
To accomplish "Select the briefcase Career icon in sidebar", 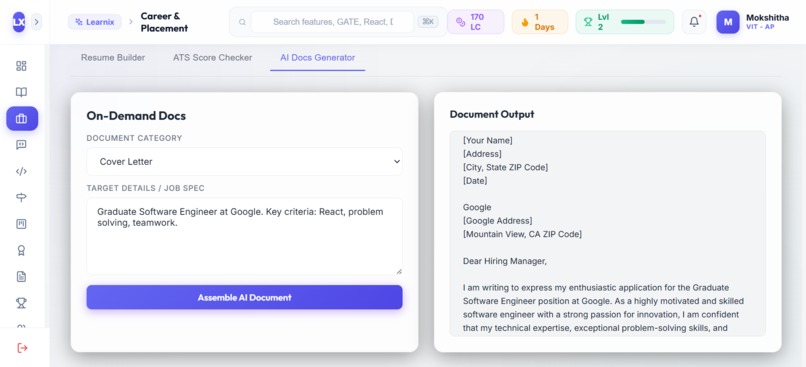I will 22,119.
